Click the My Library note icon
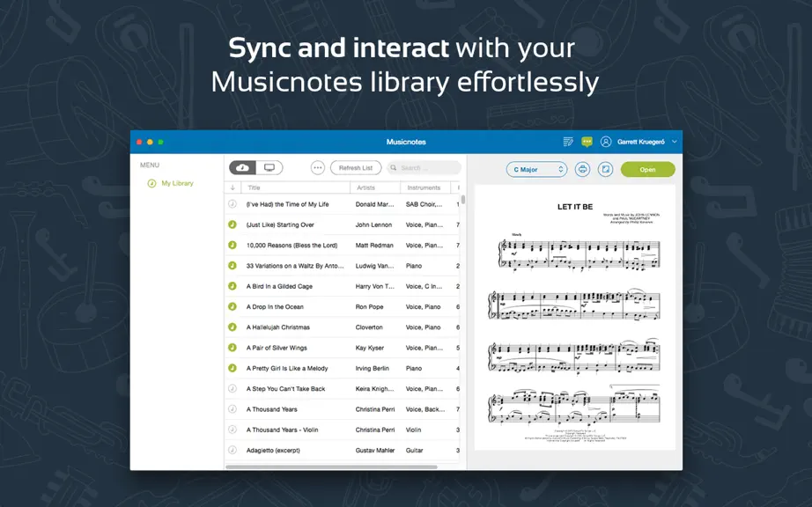The height and width of the screenshot is (507, 812). pyautogui.click(x=151, y=183)
